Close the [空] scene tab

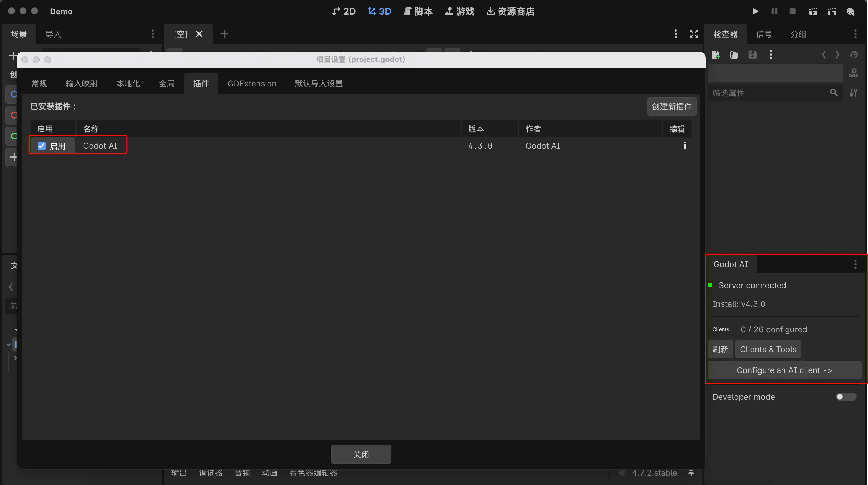click(199, 34)
